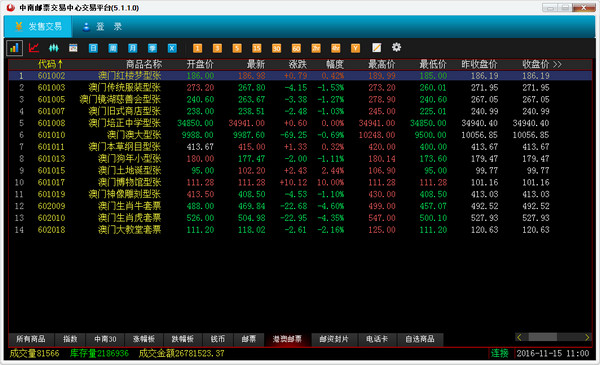Click the blue X period icon

coord(172,48)
